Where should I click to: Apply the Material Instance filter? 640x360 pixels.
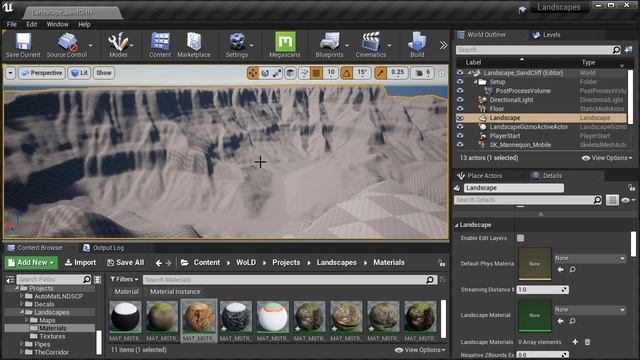pyautogui.click(x=175, y=292)
